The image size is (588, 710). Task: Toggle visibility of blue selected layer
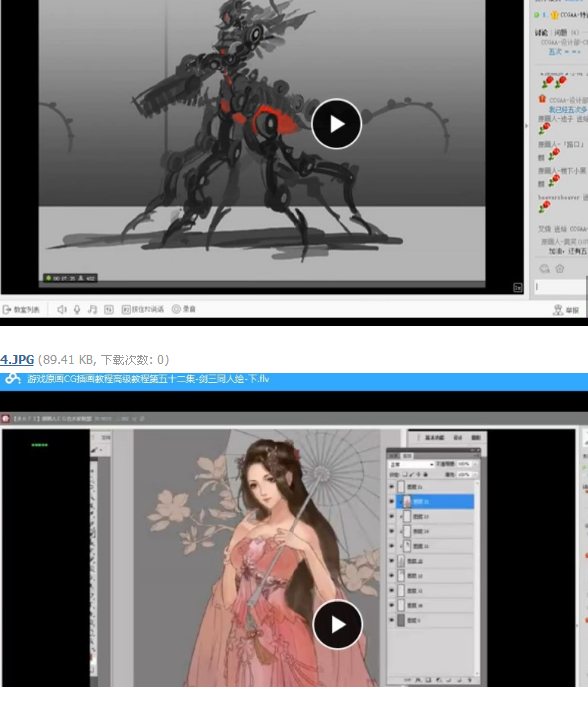coord(392,501)
